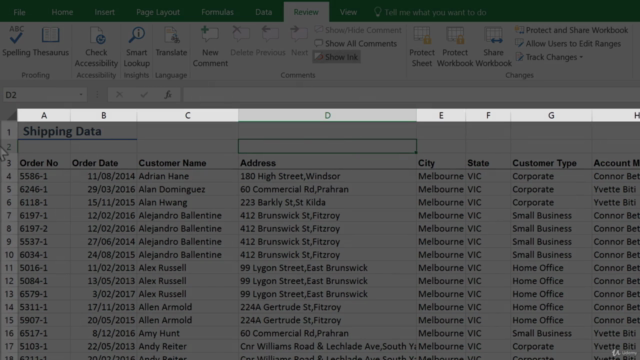Add a New Comment
This screenshot has width=640, height=360.
click(x=210, y=46)
